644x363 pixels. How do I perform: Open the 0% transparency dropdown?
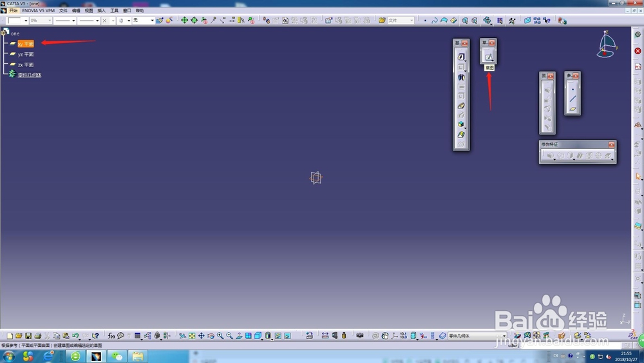[41, 21]
